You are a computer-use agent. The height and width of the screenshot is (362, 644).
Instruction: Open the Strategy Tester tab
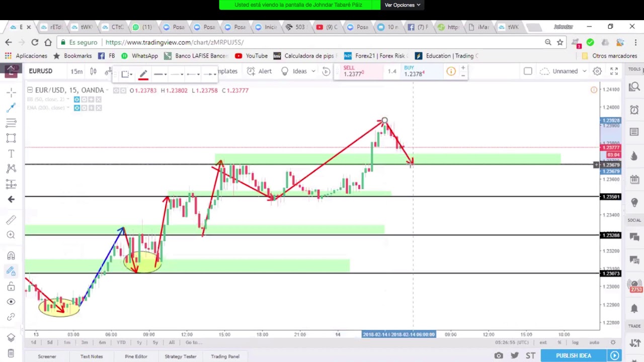180,356
